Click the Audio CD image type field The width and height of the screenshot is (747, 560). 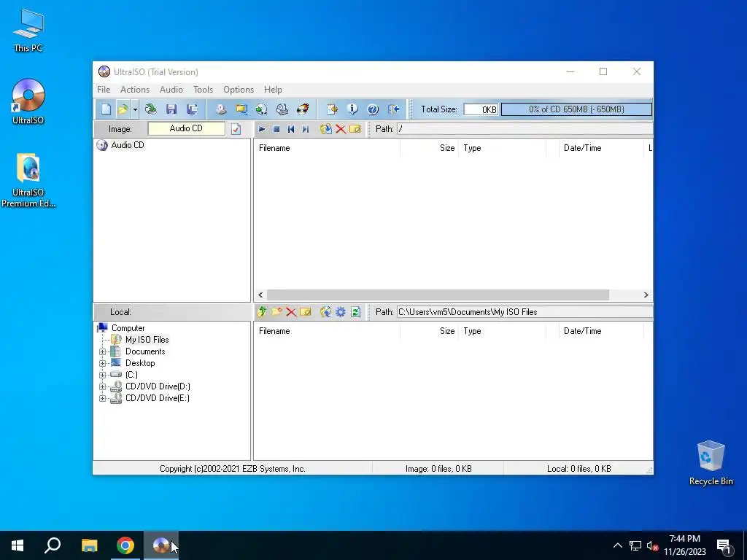186,128
